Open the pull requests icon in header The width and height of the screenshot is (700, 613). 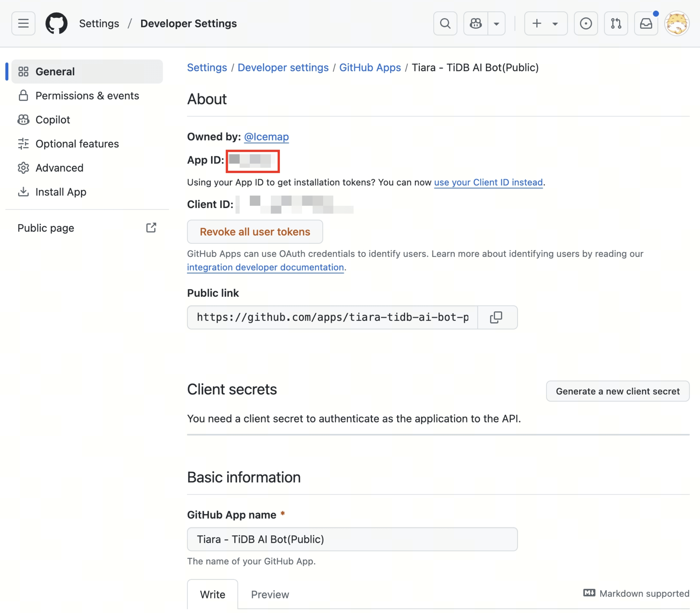coord(616,23)
